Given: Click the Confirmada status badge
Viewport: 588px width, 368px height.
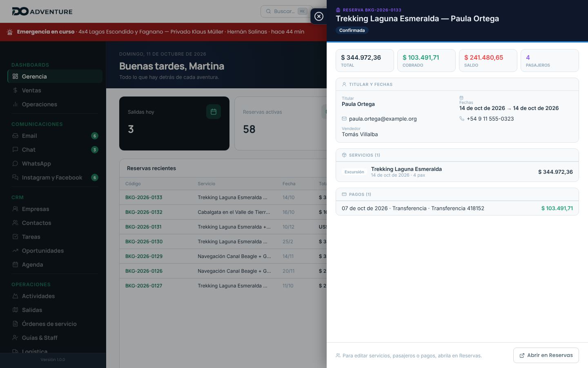Looking at the screenshot, I should click(x=352, y=30).
